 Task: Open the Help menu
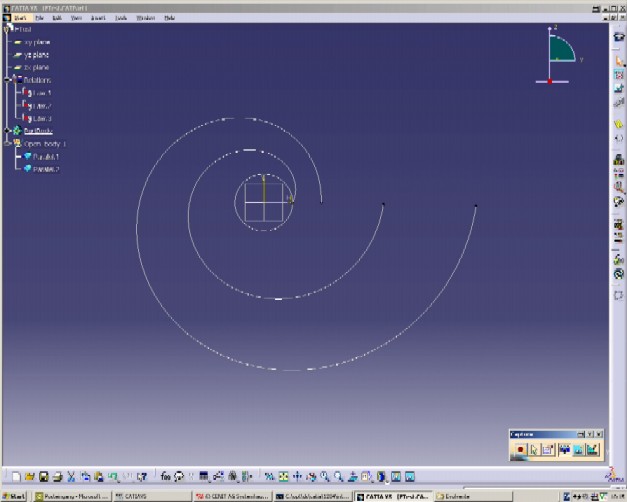click(170, 18)
